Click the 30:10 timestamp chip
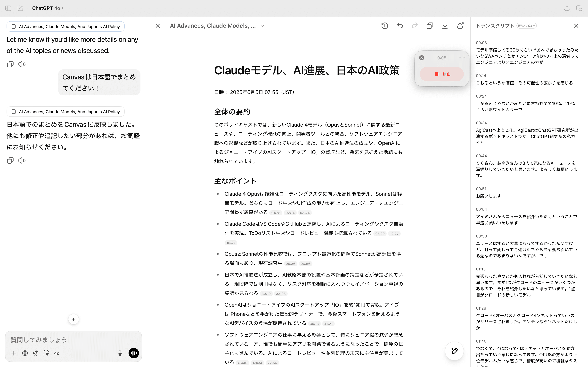The height and width of the screenshot is (367, 588). point(266,294)
